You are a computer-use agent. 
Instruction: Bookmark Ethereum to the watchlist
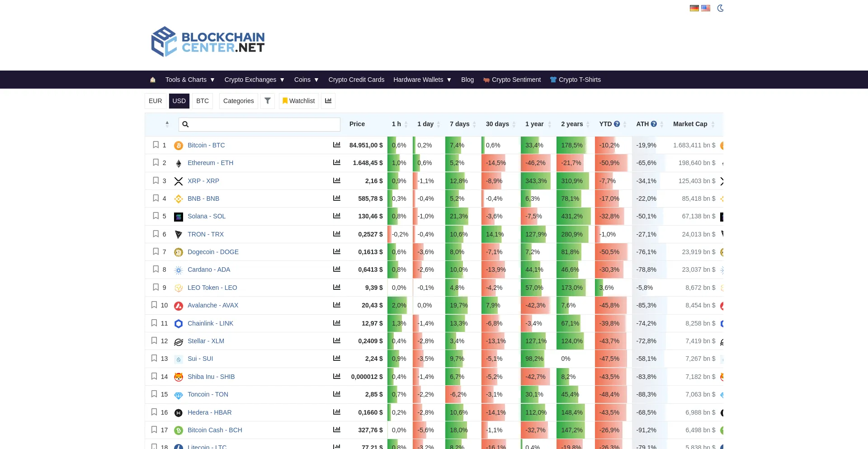point(155,162)
